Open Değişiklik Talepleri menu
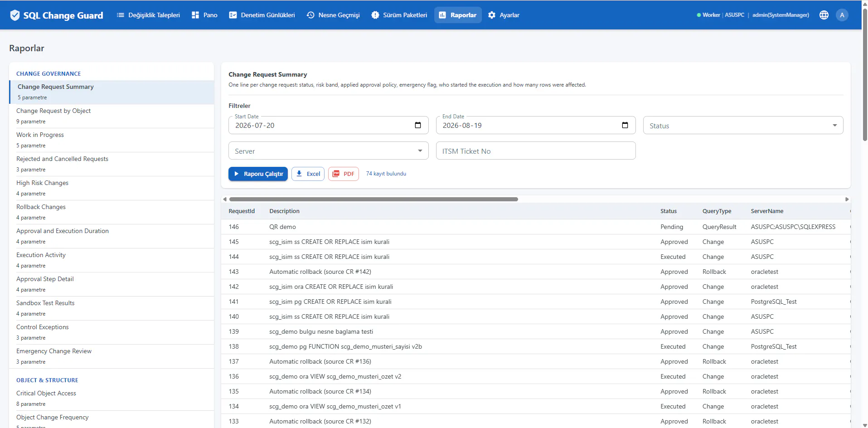 (148, 15)
